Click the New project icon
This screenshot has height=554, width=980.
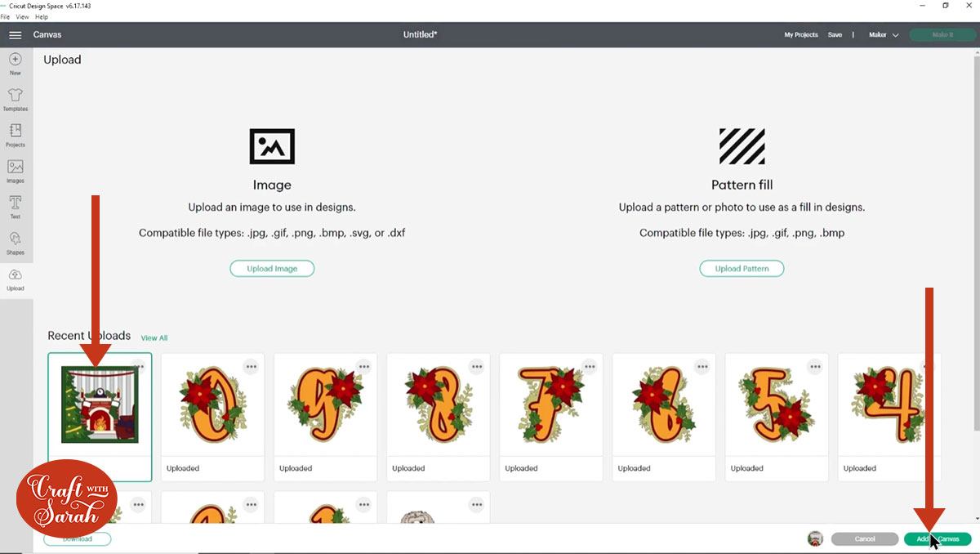point(16,64)
